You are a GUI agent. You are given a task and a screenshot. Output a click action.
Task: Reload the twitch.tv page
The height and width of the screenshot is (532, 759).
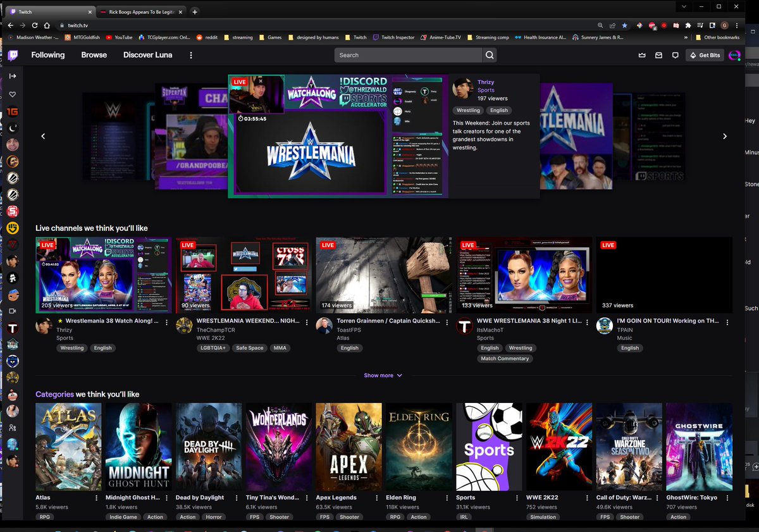tap(35, 25)
